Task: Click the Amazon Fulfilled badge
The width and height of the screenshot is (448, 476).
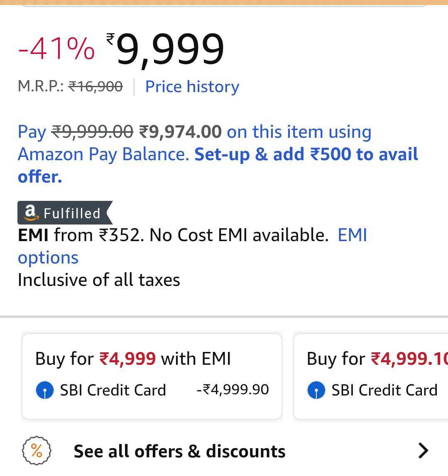Action: tap(64, 213)
